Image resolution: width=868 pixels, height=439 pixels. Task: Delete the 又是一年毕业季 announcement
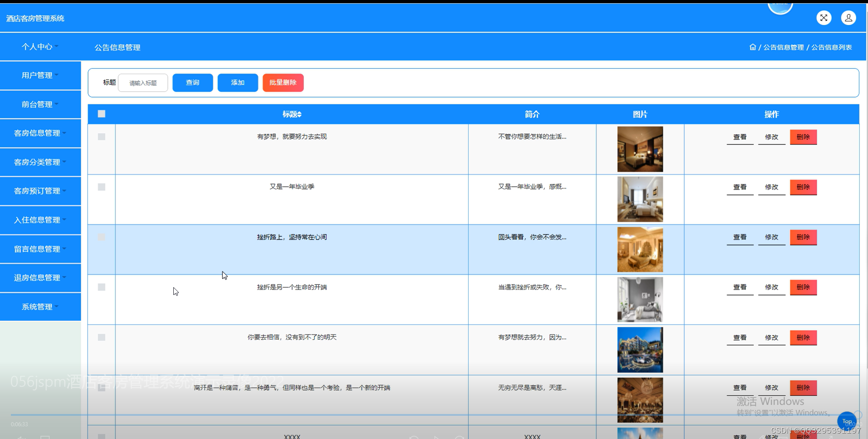point(803,187)
